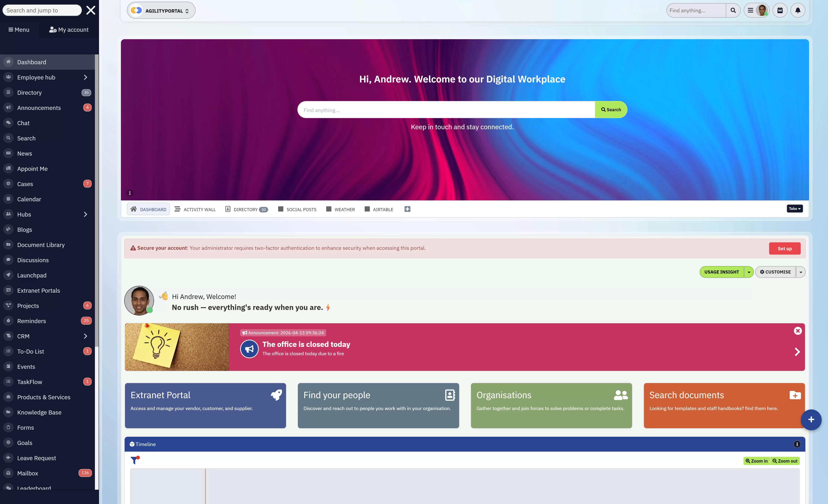Expand the Employee hub submenu
The image size is (828, 504).
point(85,77)
